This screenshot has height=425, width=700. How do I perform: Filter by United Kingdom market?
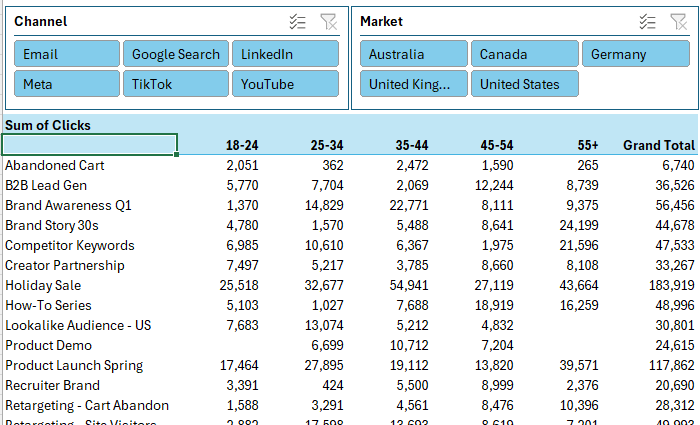414,84
